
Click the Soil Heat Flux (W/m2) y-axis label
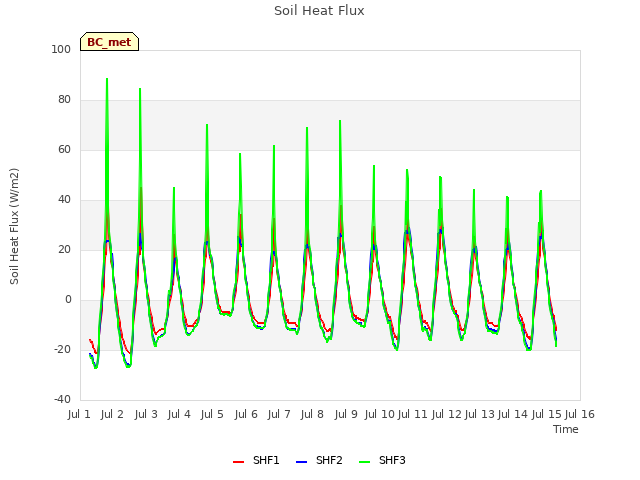(x=14, y=226)
